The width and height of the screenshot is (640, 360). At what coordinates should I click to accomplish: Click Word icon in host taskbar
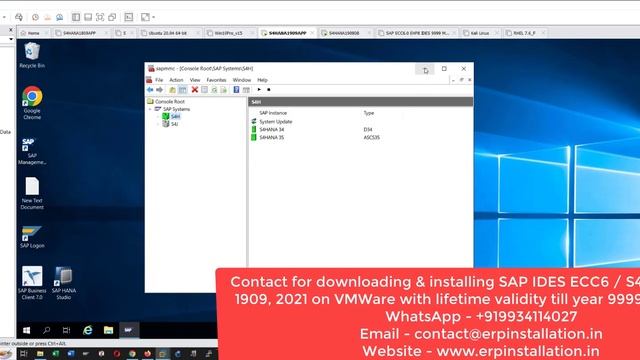(71, 354)
